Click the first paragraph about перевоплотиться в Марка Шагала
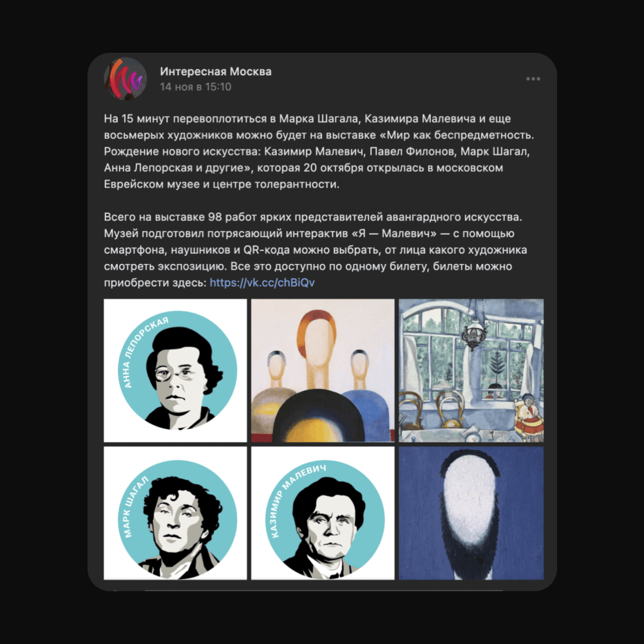 coord(319,151)
